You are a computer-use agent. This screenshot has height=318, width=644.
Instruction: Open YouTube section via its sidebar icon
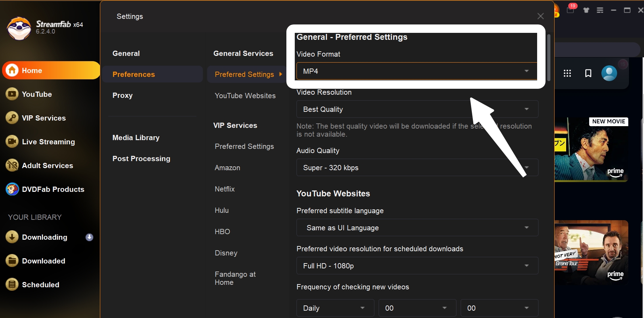click(x=12, y=94)
